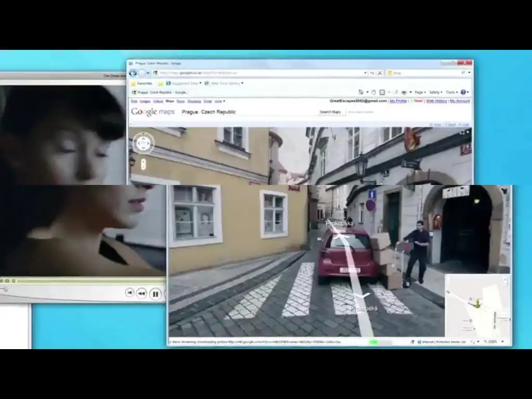The width and height of the screenshot is (532, 399).
Task: Open the My Account link
Action: 460,101
